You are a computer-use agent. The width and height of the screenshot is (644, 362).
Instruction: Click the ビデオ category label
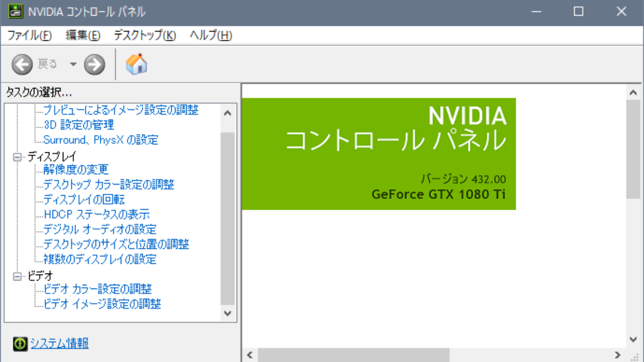40,276
